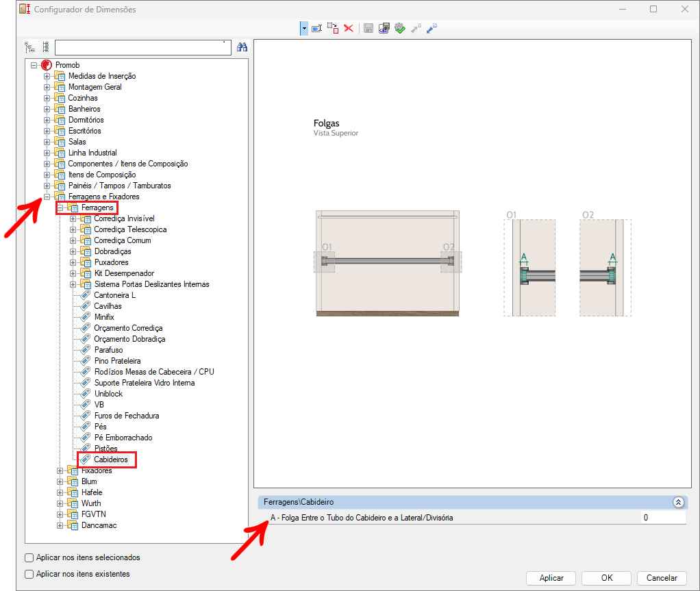Image resolution: width=700 pixels, height=591 pixels.
Task: Select the Furos de Fechadura item
Action: 126,416
